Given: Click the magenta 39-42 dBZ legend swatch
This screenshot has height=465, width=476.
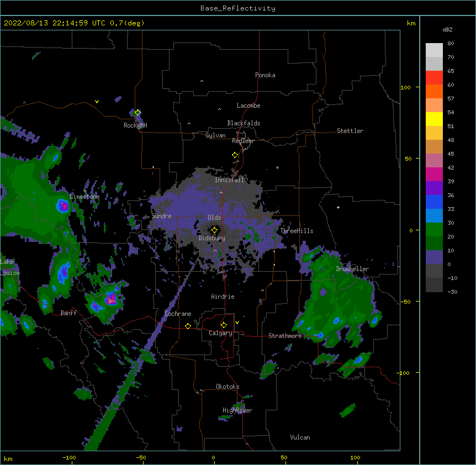Looking at the screenshot, I should (x=434, y=174).
